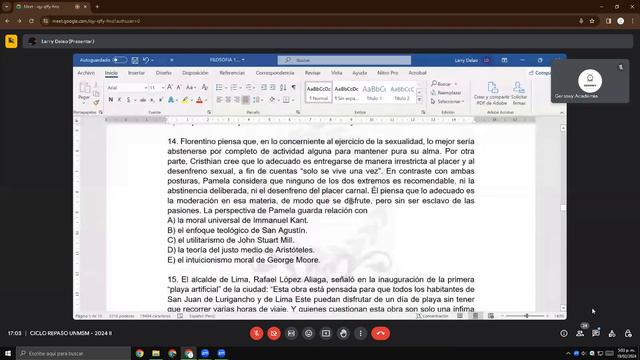This screenshot has height=360, width=640.
Task: Open the Revisar ribbon tab
Action: 313,73
